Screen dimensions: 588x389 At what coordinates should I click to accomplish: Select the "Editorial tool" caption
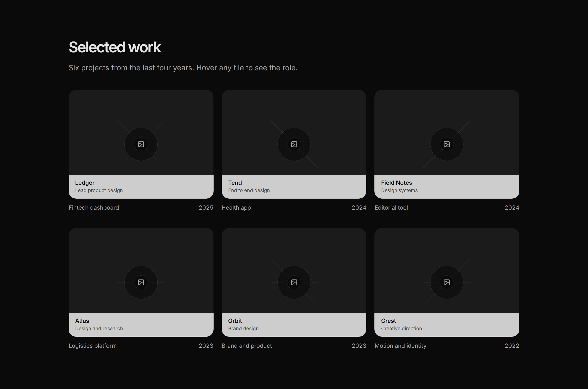[391, 208]
